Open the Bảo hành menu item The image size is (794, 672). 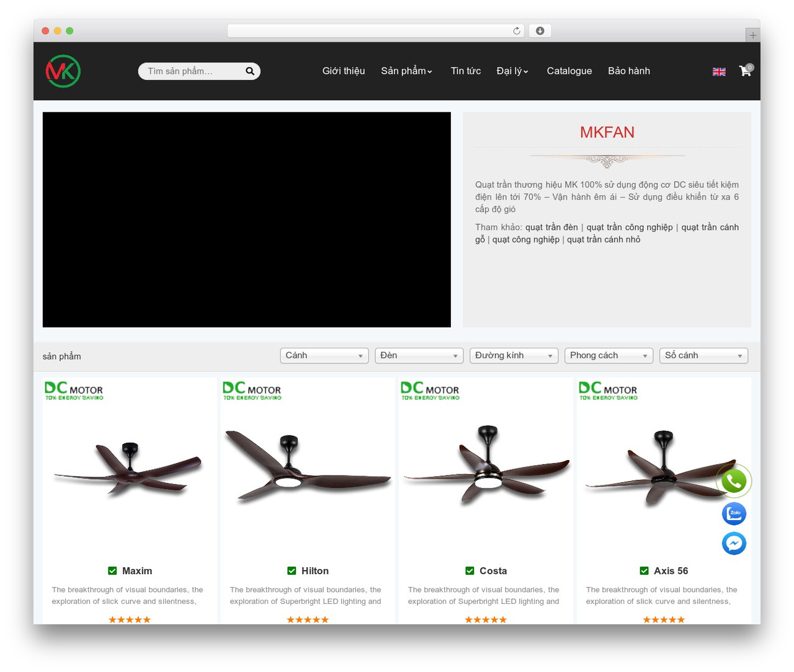629,71
